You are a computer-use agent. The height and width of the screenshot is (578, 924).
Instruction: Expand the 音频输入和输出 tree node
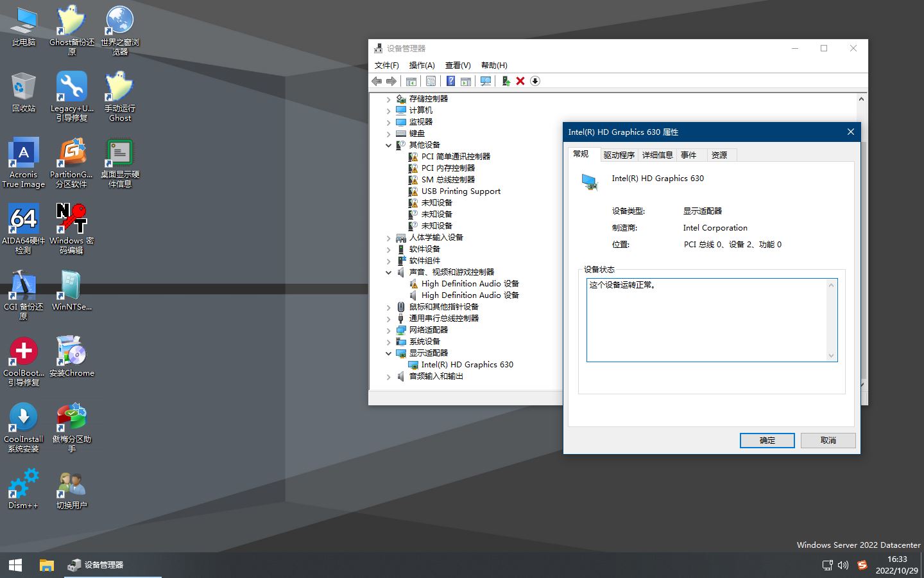[x=388, y=376]
